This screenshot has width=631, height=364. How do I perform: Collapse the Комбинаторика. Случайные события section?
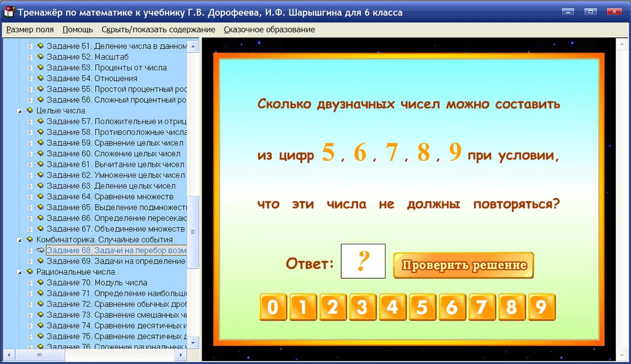click(x=19, y=240)
